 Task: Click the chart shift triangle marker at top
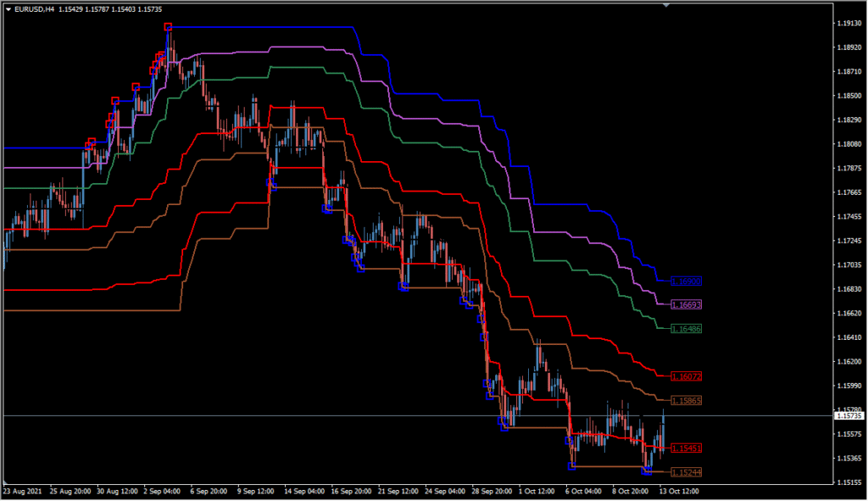click(x=666, y=5)
